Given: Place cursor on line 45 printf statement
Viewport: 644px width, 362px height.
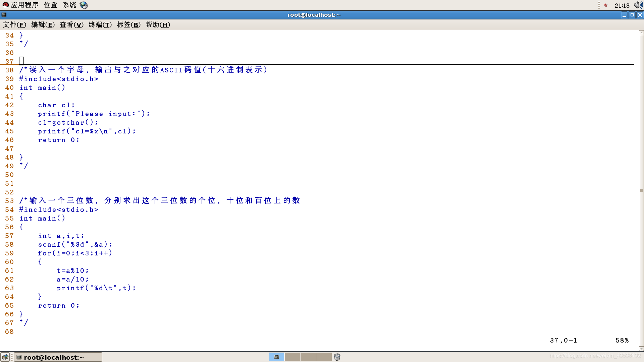Looking at the screenshot, I should [x=87, y=131].
